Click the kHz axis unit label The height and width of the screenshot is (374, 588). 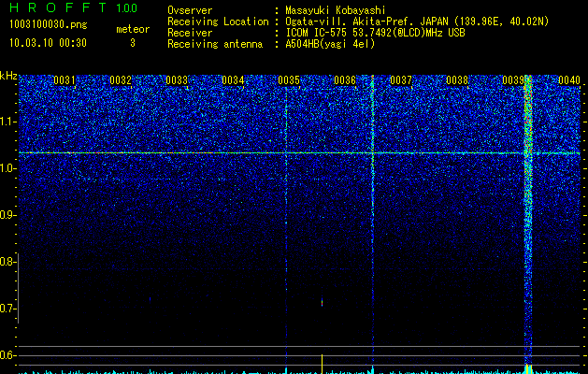click(8, 76)
